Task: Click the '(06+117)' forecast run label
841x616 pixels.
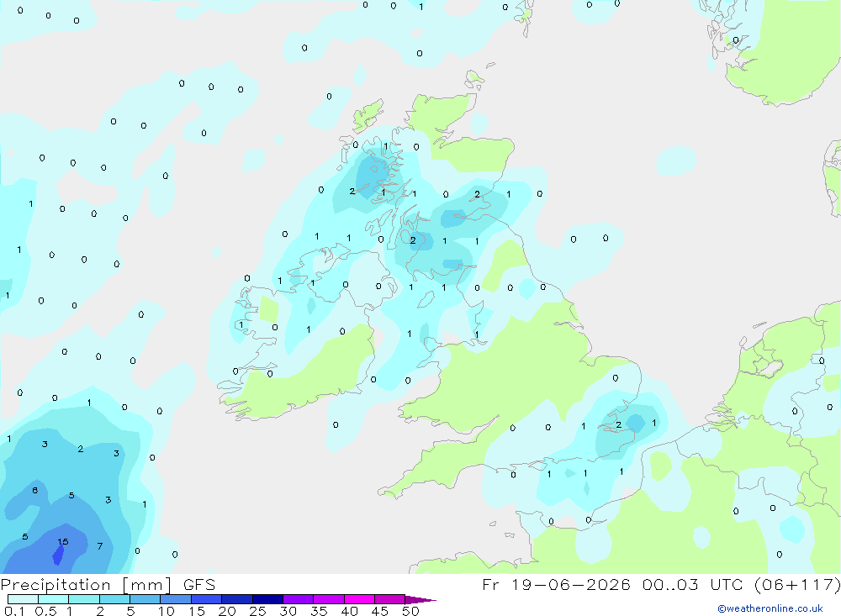Action: [797, 585]
